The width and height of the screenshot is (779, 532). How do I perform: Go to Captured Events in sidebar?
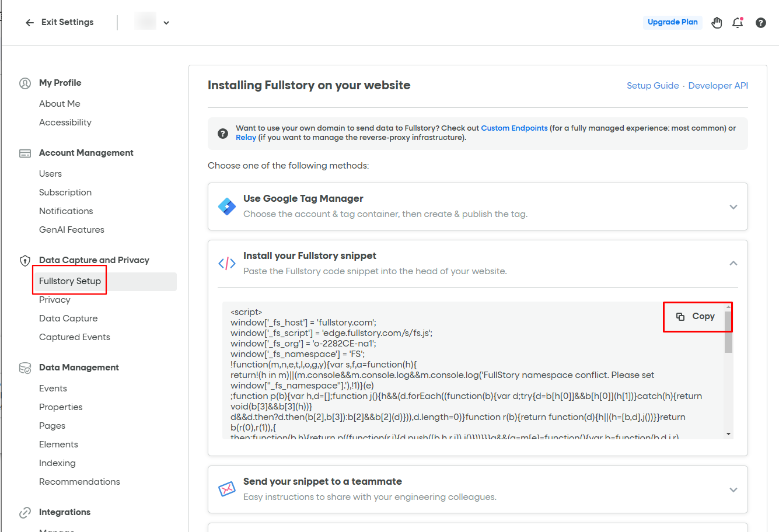[x=75, y=337]
